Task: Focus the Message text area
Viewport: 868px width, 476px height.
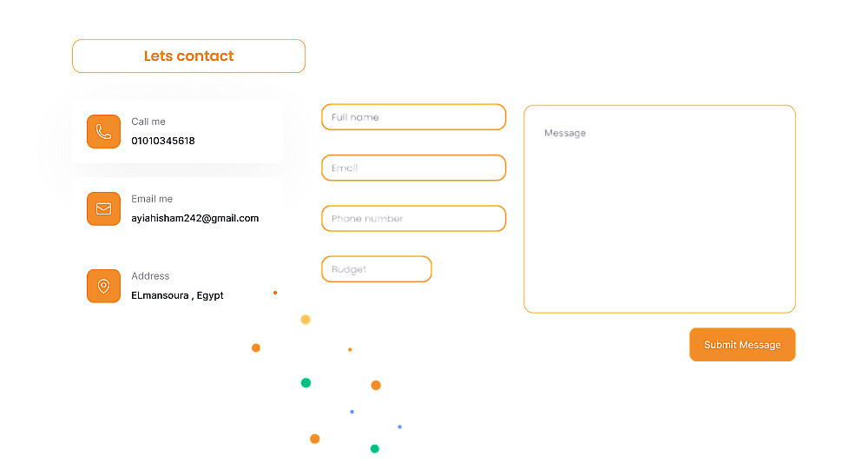Action: click(660, 208)
